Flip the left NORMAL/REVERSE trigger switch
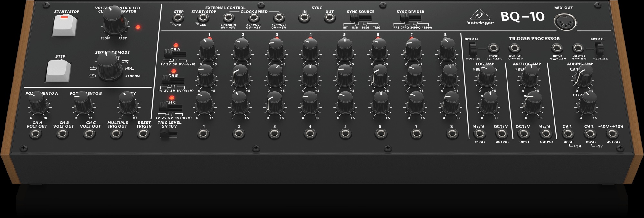644x218 pixels. pyautogui.click(x=473, y=49)
